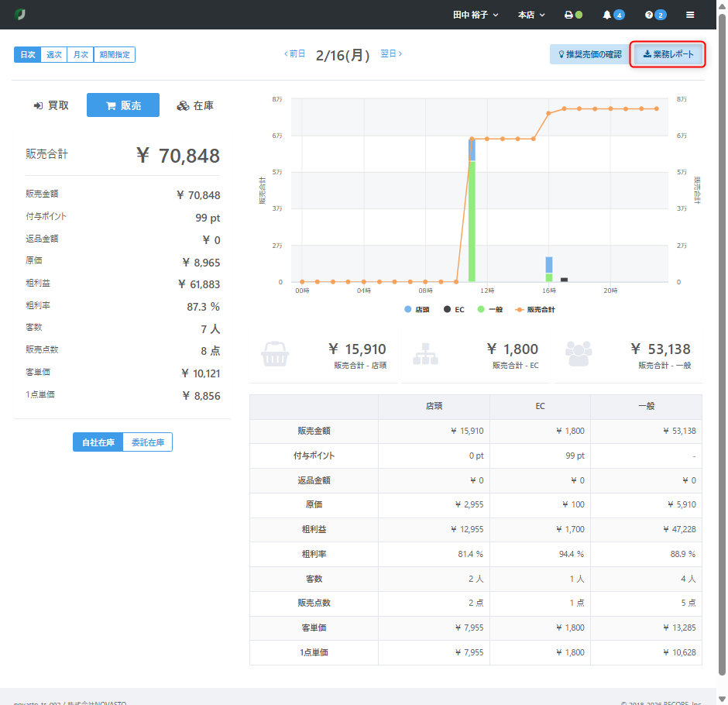Click the 店頭 column header
Screen dimensions: 728x705
pos(434,406)
